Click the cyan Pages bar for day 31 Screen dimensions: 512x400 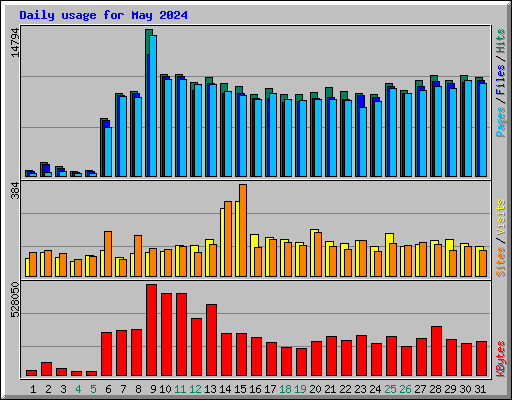click(x=483, y=130)
